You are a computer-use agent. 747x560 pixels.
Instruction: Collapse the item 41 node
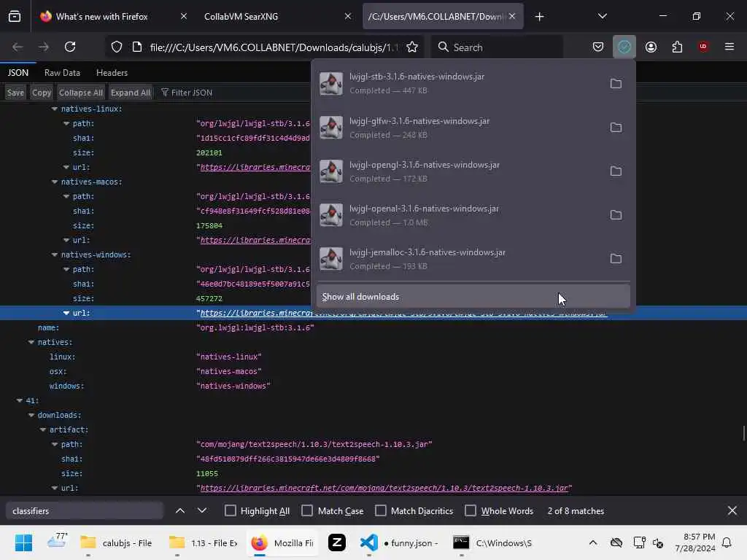coord(20,400)
